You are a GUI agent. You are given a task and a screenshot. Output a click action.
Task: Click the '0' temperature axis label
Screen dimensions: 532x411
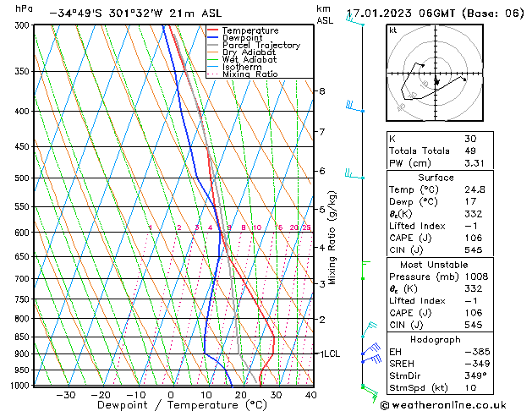tap(172, 395)
